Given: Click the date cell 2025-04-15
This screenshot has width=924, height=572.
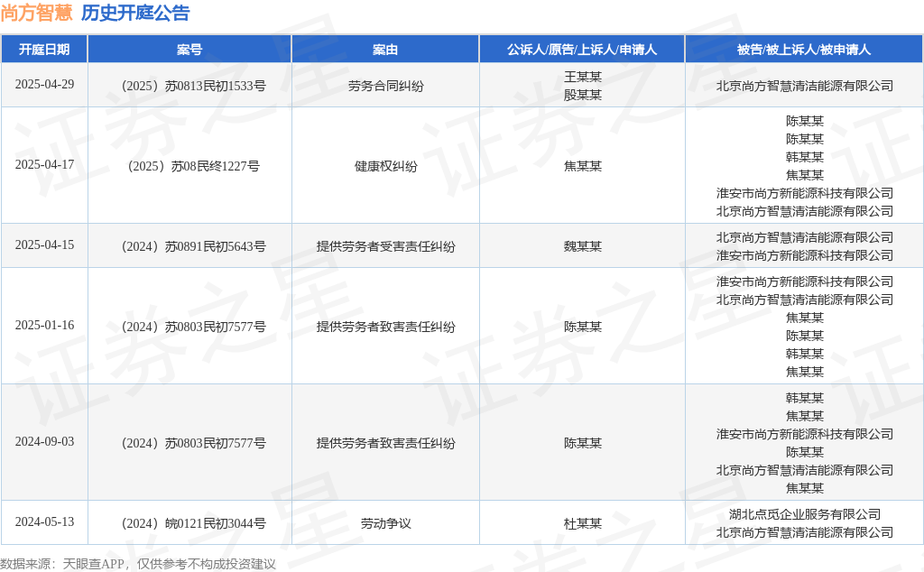Looking at the screenshot, I should [44, 244].
